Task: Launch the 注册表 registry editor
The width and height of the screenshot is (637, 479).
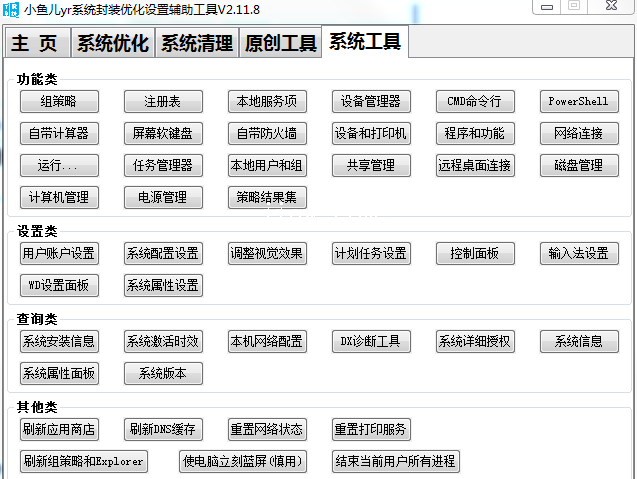Action: coord(163,102)
